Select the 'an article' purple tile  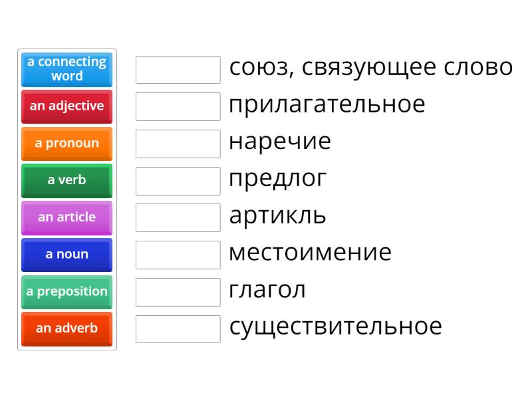tap(66, 217)
